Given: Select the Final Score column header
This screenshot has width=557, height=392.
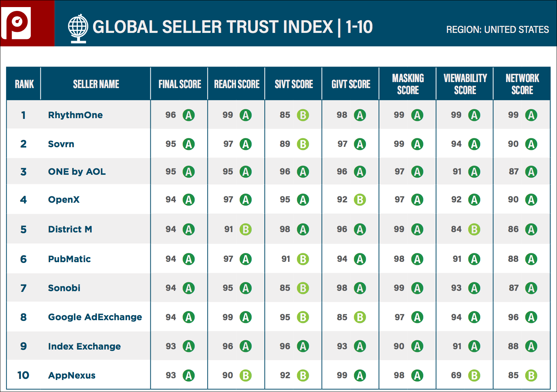Looking at the screenshot, I should pos(179,84).
